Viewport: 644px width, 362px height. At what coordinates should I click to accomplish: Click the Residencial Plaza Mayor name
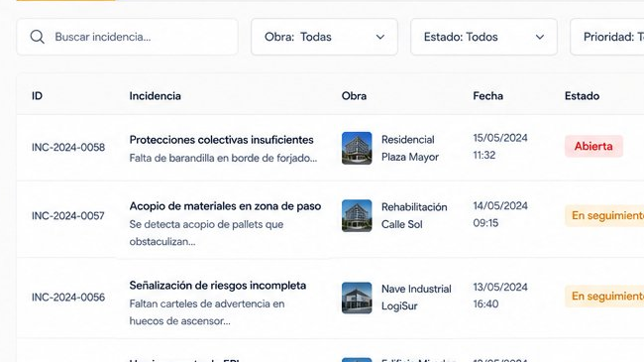(x=410, y=148)
